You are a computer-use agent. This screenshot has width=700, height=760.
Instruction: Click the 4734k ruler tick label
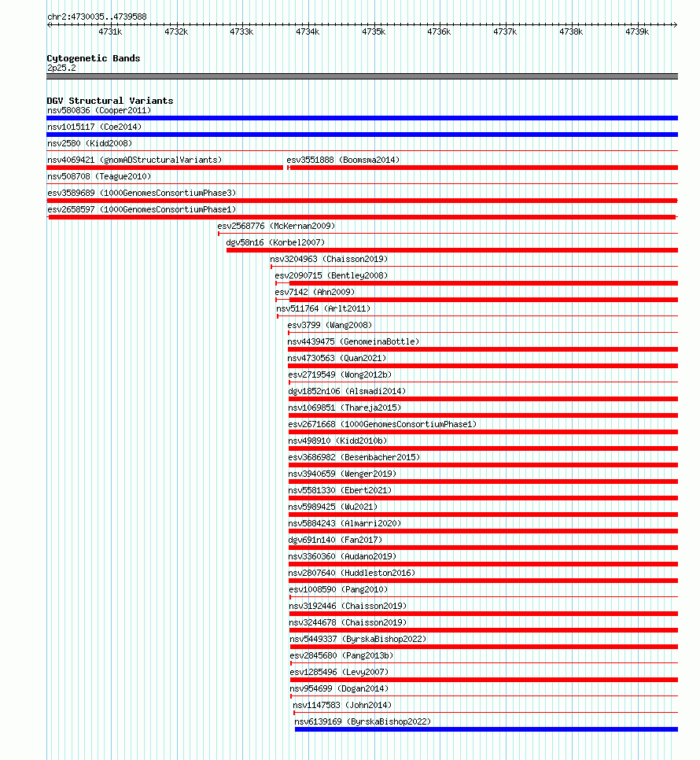click(308, 31)
